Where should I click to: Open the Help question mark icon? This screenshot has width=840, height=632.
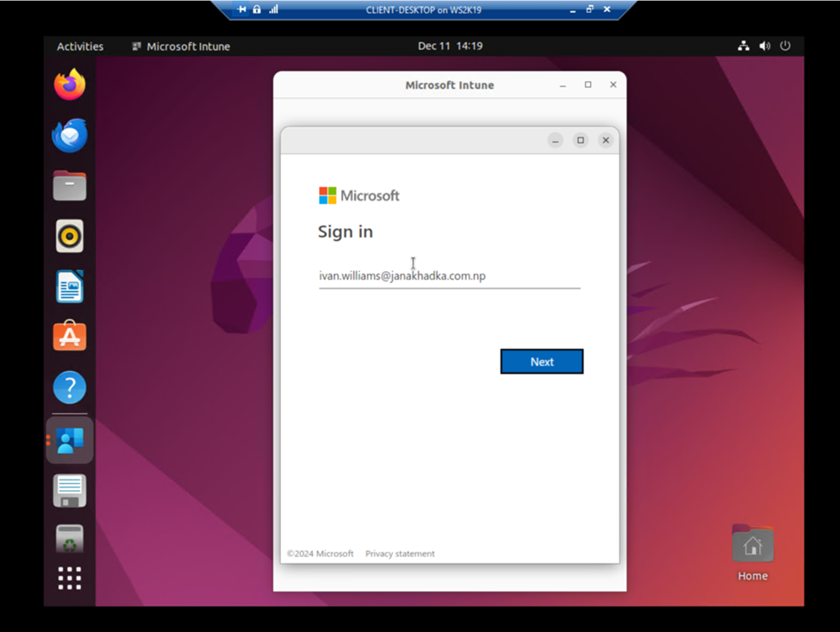coord(70,387)
